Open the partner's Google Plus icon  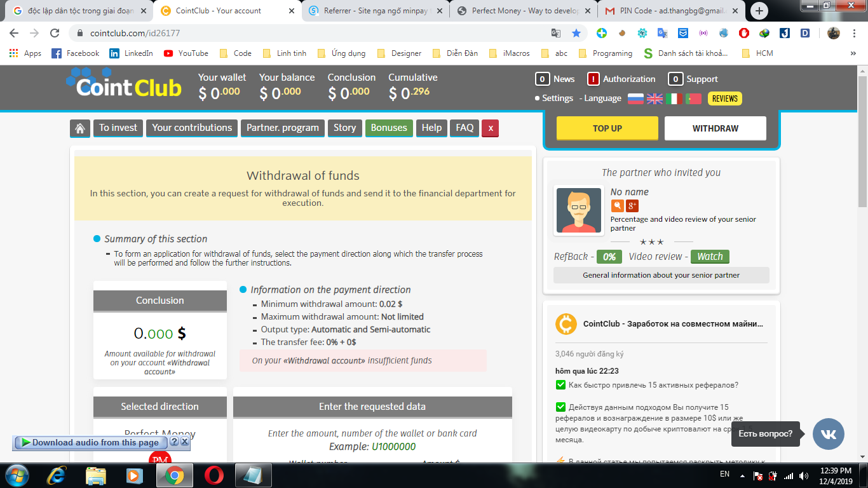(x=632, y=205)
